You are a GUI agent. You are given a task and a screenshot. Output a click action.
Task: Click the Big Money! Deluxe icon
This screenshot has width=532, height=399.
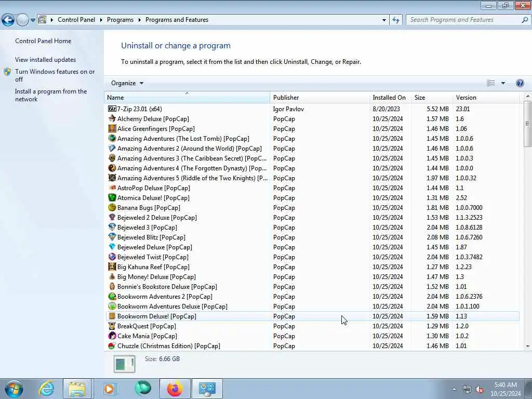coord(112,276)
